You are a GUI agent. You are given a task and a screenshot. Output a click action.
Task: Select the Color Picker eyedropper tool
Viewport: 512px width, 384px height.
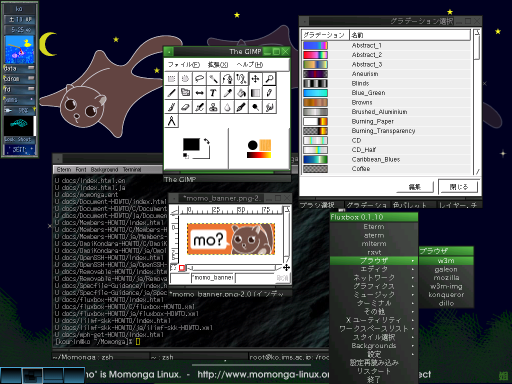tap(227, 93)
